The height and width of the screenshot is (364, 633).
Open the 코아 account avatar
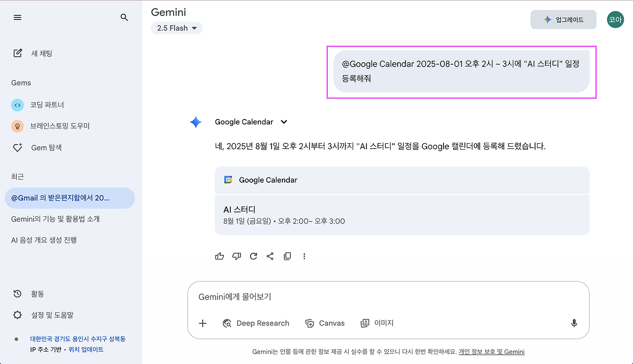click(615, 20)
